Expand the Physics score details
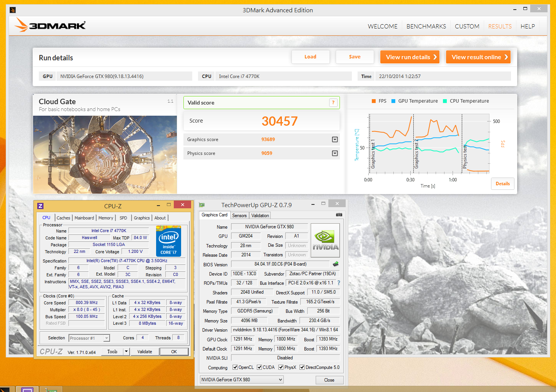 335,153
